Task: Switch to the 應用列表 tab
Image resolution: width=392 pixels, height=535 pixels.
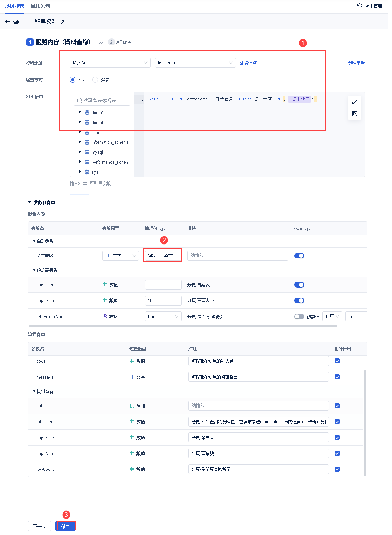Action: [41, 6]
